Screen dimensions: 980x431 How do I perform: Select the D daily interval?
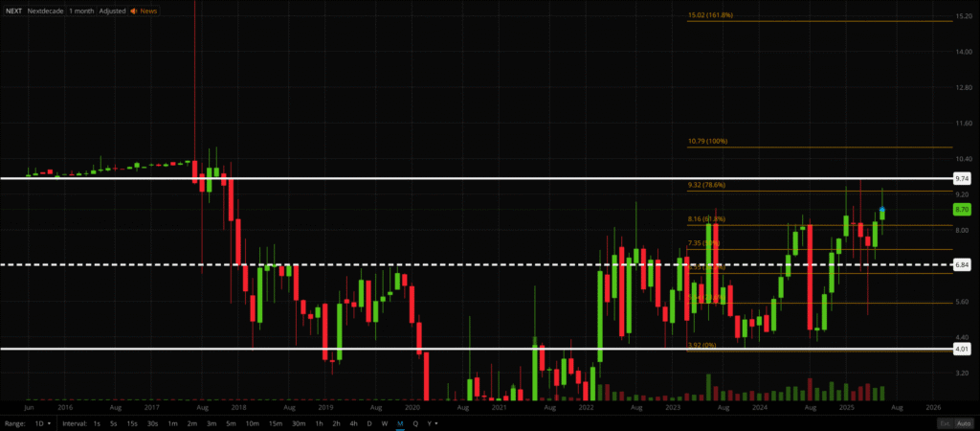click(x=369, y=422)
